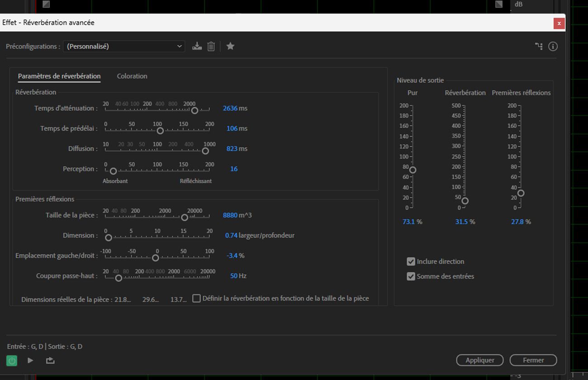This screenshot has width=588, height=380.
Task: Switch to the Coloration tab
Action: pos(132,76)
